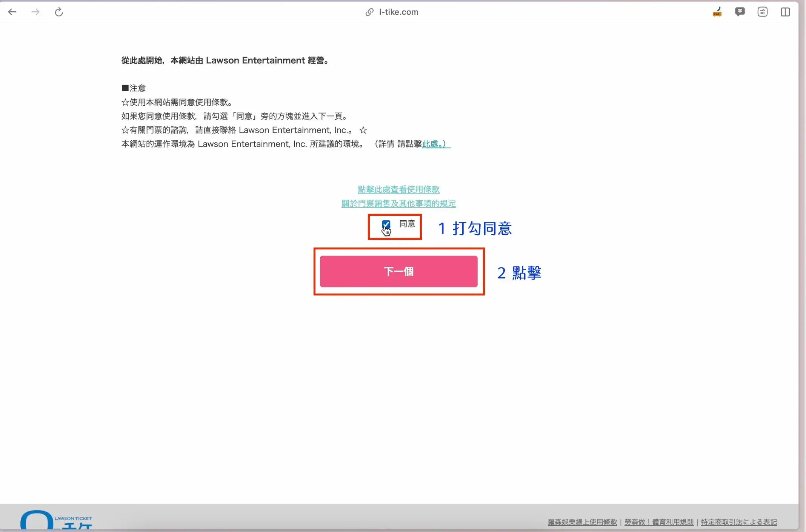
Task: Uncheck the 同意 agreement checkbox
Action: 386,224
